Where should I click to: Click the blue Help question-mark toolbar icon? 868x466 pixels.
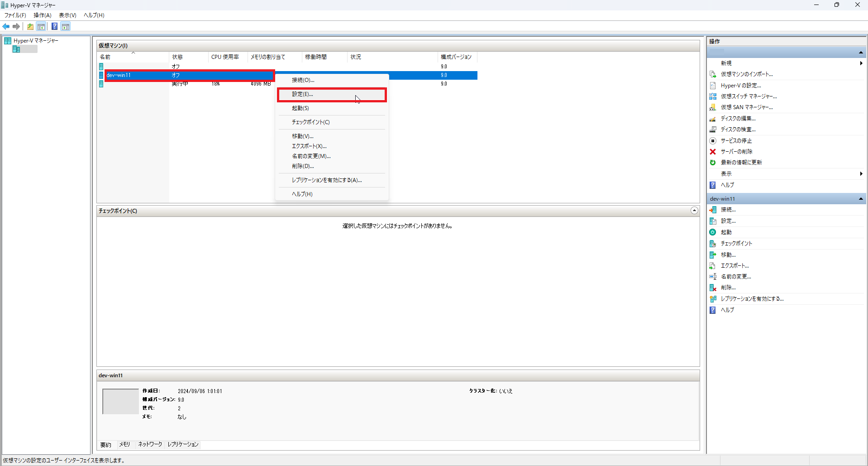point(54,26)
